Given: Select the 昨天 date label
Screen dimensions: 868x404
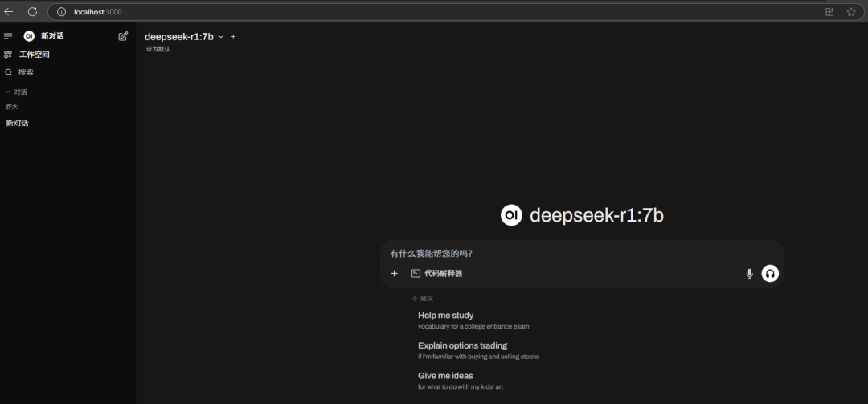Looking at the screenshot, I should click(11, 106).
